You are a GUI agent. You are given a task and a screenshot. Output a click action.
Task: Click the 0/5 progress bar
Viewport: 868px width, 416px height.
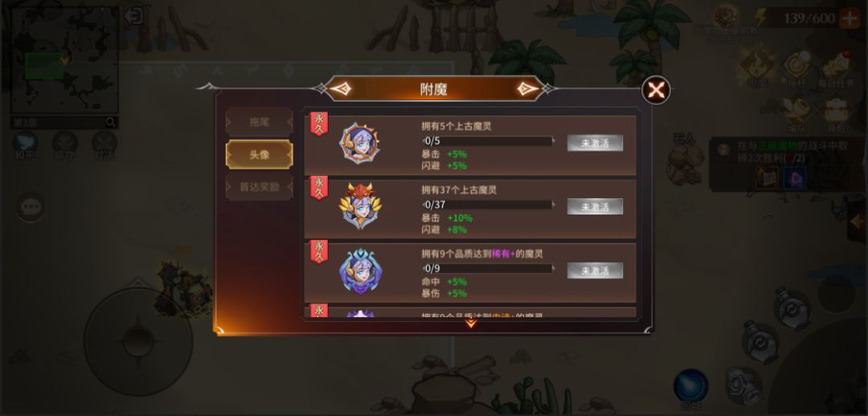point(489,141)
